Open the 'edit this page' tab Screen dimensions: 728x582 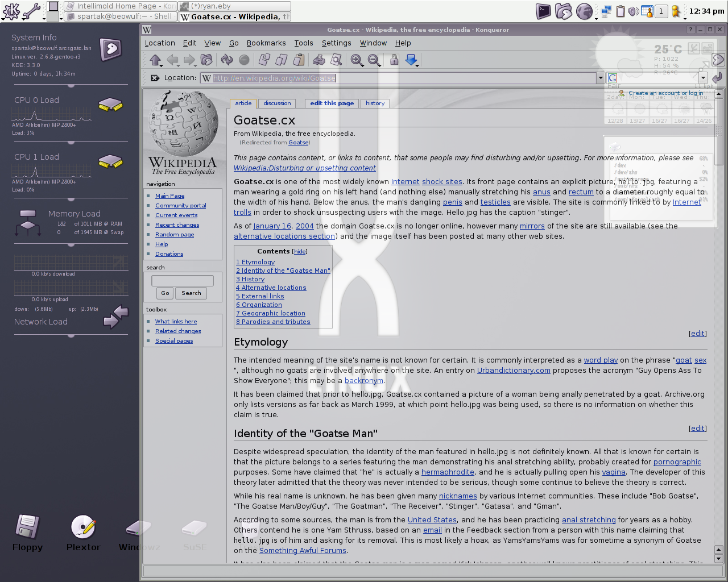pyautogui.click(x=332, y=103)
